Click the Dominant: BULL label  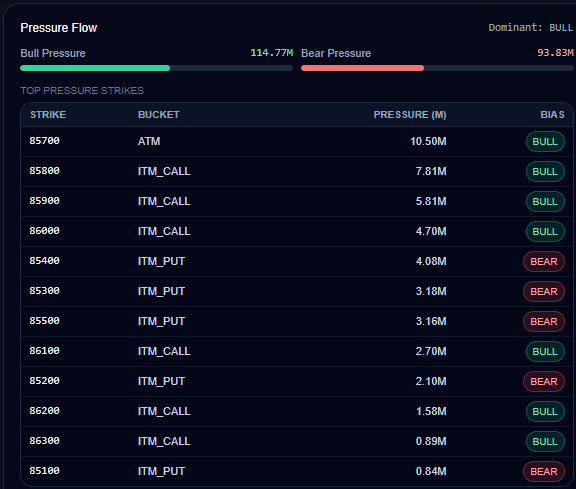[x=530, y=28]
